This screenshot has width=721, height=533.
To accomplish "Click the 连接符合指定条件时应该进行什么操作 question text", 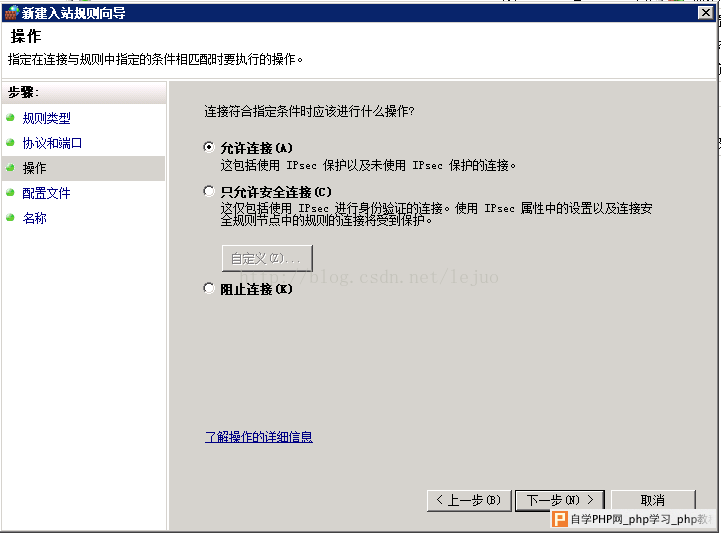I will (x=309, y=111).
